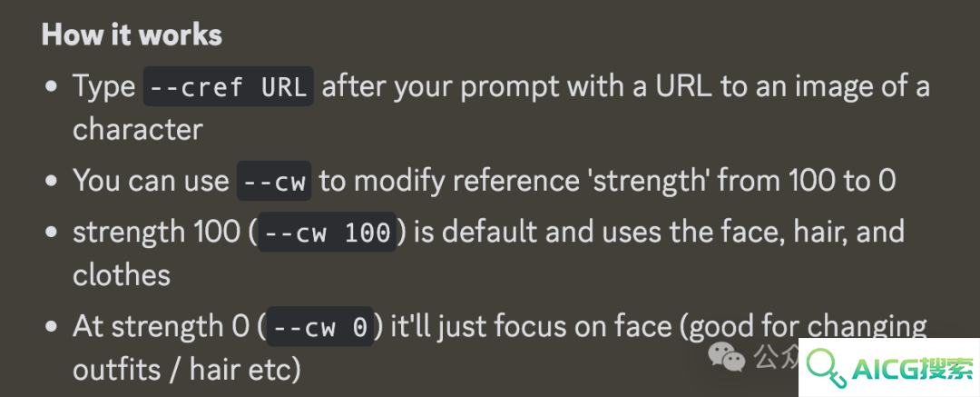Viewport: 980px width, 397px height.
Task: Click the bullet before 'Type --cref URL'
Action: [52, 87]
